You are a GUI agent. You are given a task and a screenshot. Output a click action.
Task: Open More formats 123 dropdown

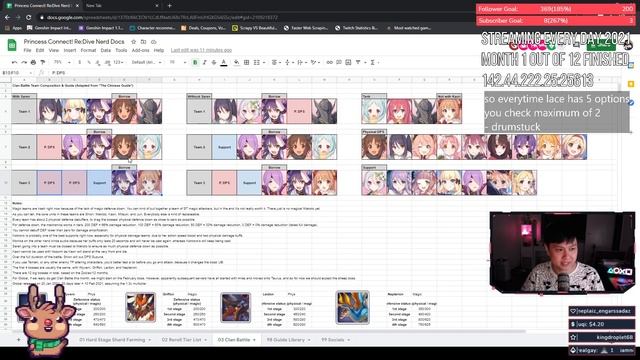click(x=119, y=62)
